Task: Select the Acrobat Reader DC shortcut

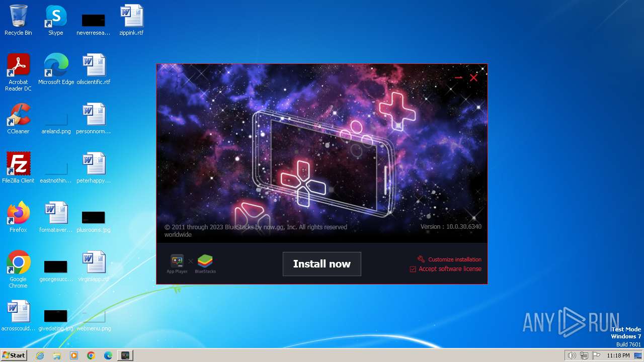Action: pyautogui.click(x=18, y=72)
